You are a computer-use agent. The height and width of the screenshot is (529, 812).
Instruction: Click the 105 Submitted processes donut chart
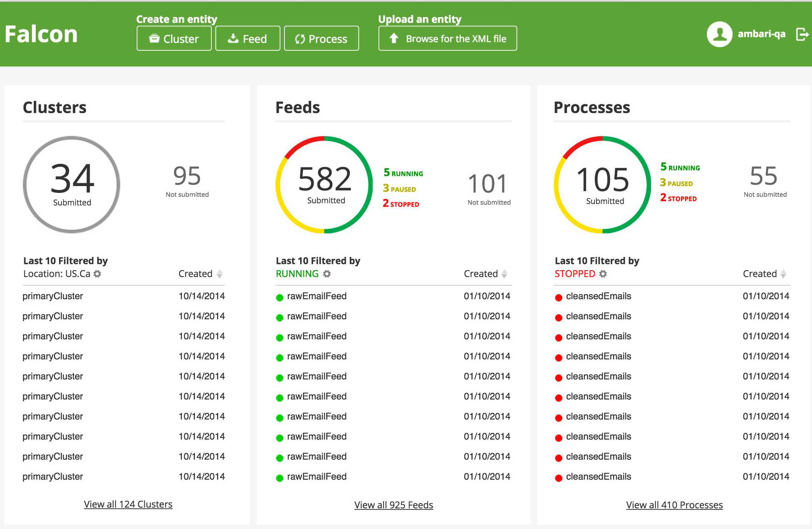pyautogui.click(x=603, y=185)
